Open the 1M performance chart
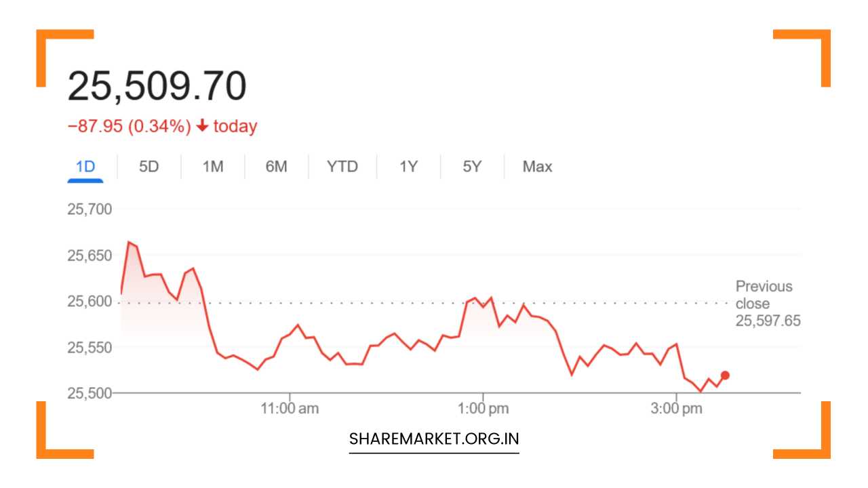This screenshot has height=488, width=868. click(212, 166)
